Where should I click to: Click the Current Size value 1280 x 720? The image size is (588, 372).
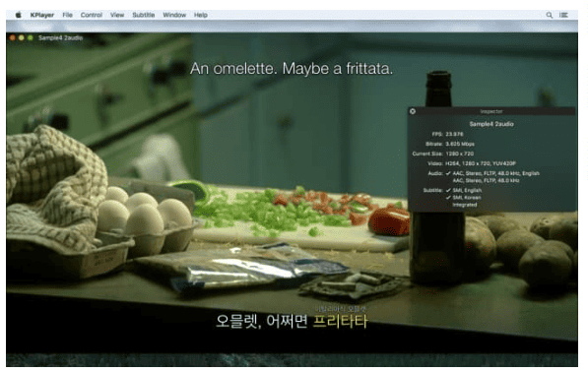point(460,154)
